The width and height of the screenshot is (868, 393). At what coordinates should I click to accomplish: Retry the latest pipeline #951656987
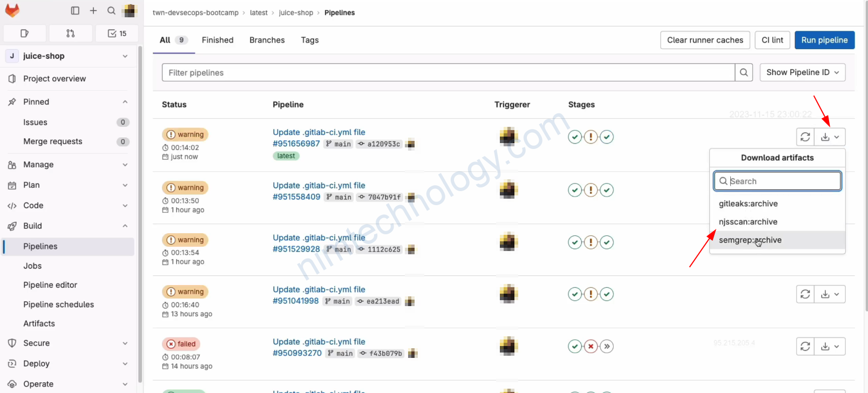(x=805, y=137)
